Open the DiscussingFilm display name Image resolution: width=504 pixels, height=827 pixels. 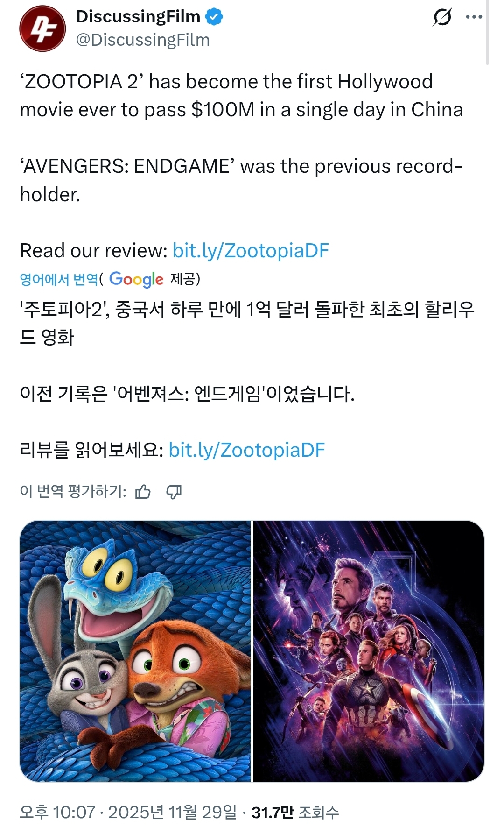click(x=138, y=17)
